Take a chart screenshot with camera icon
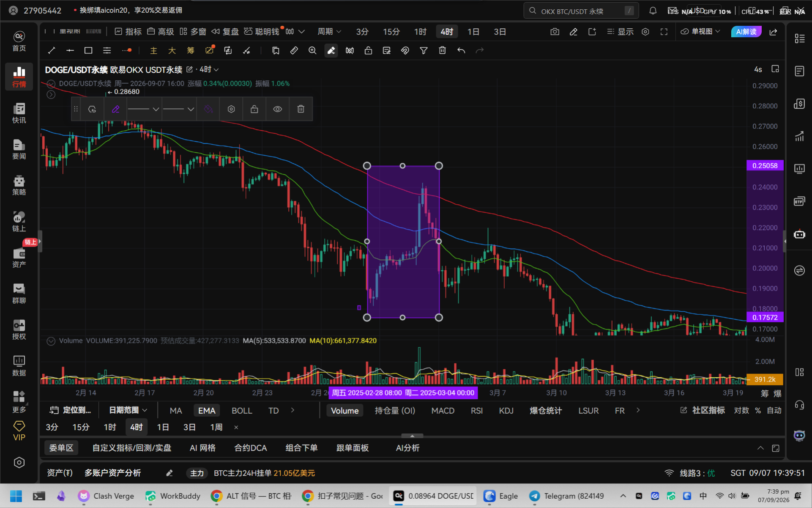Screen dimensions: 812x508 555,32
